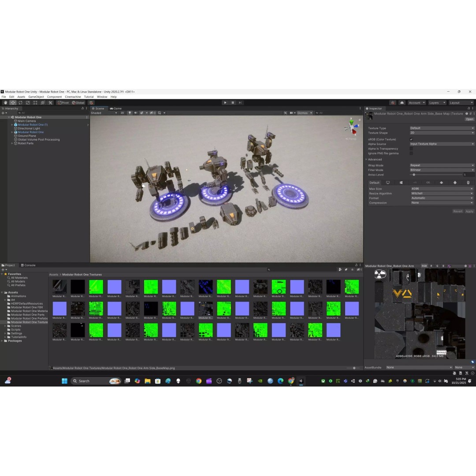The image size is (476, 476).
Task: Select the Rect tool in toolbar
Action: 35,103
